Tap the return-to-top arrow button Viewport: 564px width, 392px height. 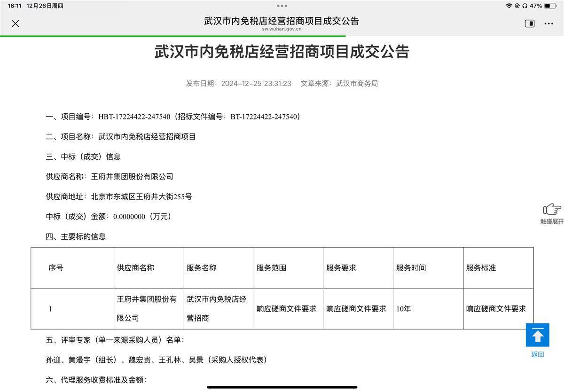tap(538, 335)
